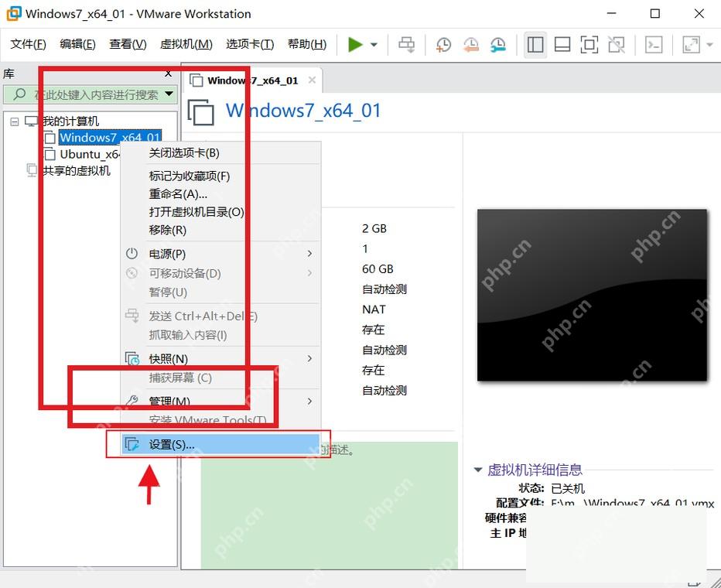Choose 设置(S)... from context menu

(220, 445)
